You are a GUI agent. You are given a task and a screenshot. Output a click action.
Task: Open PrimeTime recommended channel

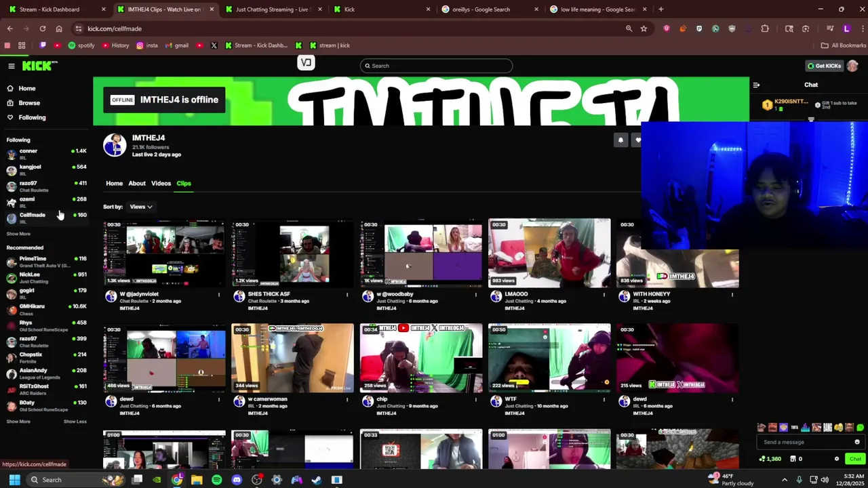click(46, 262)
